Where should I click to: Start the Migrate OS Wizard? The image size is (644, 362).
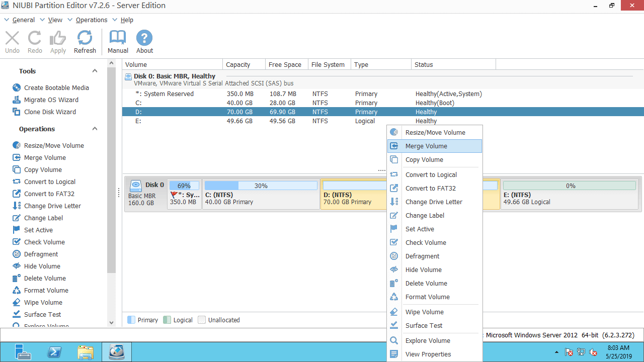[x=51, y=100]
